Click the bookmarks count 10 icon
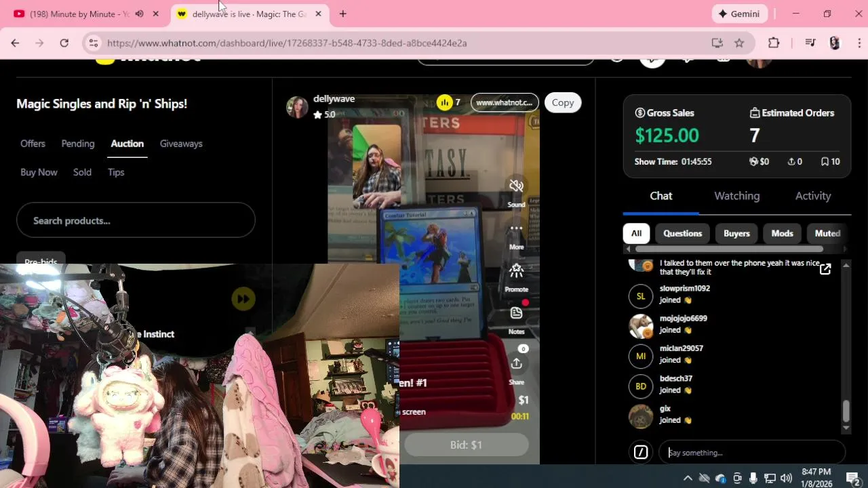 pyautogui.click(x=825, y=161)
